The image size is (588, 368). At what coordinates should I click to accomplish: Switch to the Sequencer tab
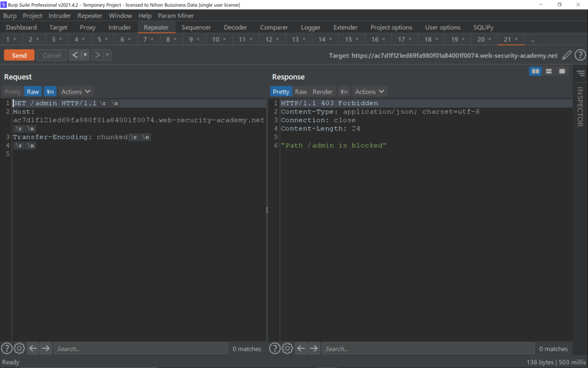coord(196,27)
